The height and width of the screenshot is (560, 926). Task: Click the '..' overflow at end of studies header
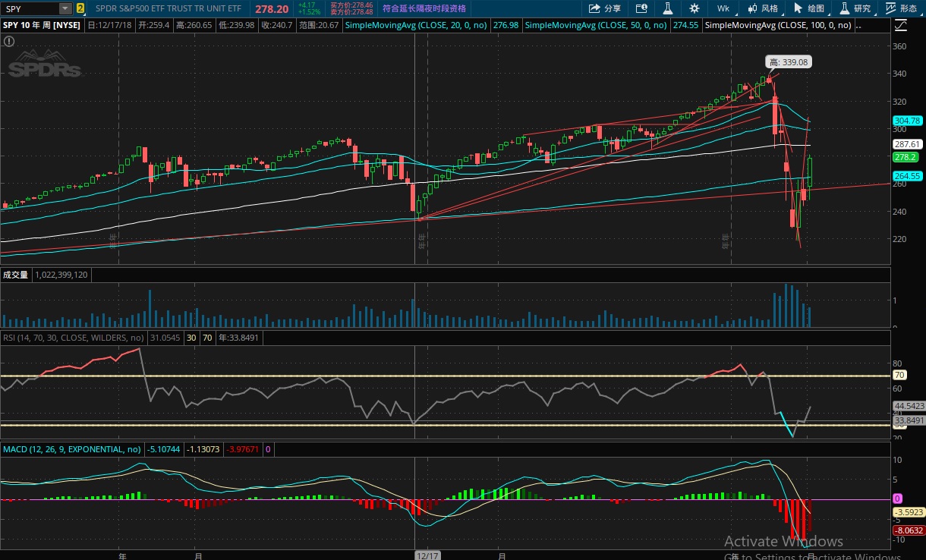coord(858,25)
